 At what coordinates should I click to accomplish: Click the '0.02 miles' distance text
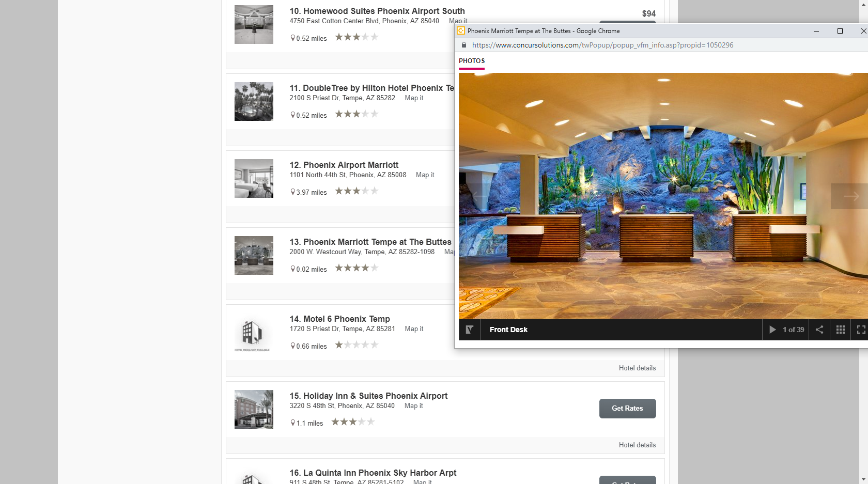(312, 270)
